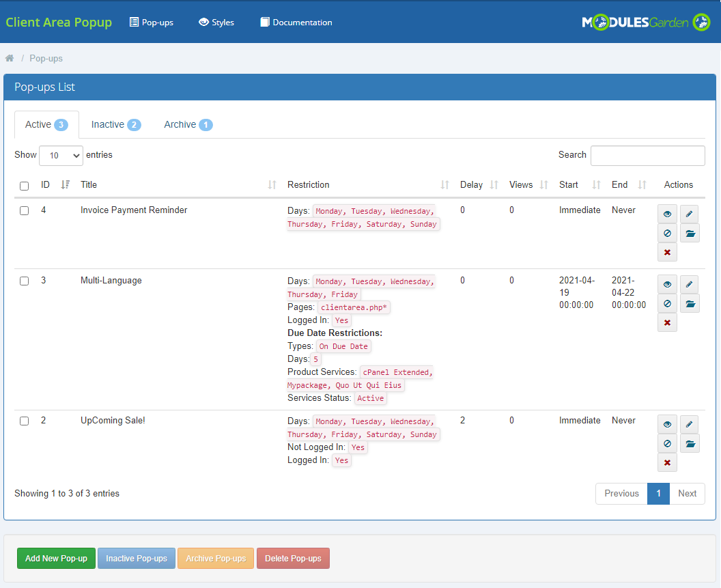Image resolution: width=721 pixels, height=588 pixels.
Task: Edit the Multi-Language pop-up with pencil icon
Action: (690, 284)
